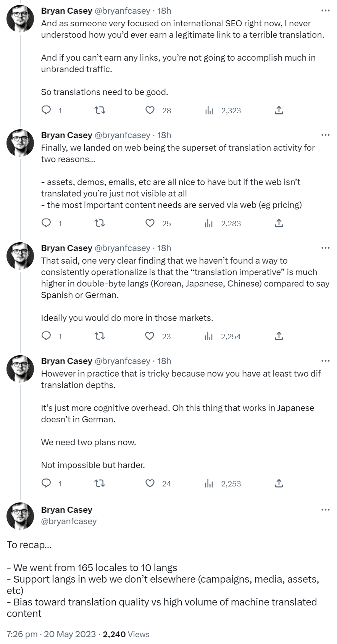Open Bryan Casey name on the first tweet
This screenshot has height=644, width=337.
(x=66, y=11)
